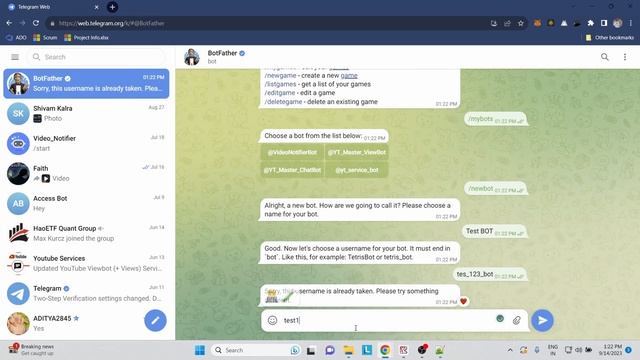640x360 pixels.
Task: Open the Telegram official chat
Action: click(86, 293)
